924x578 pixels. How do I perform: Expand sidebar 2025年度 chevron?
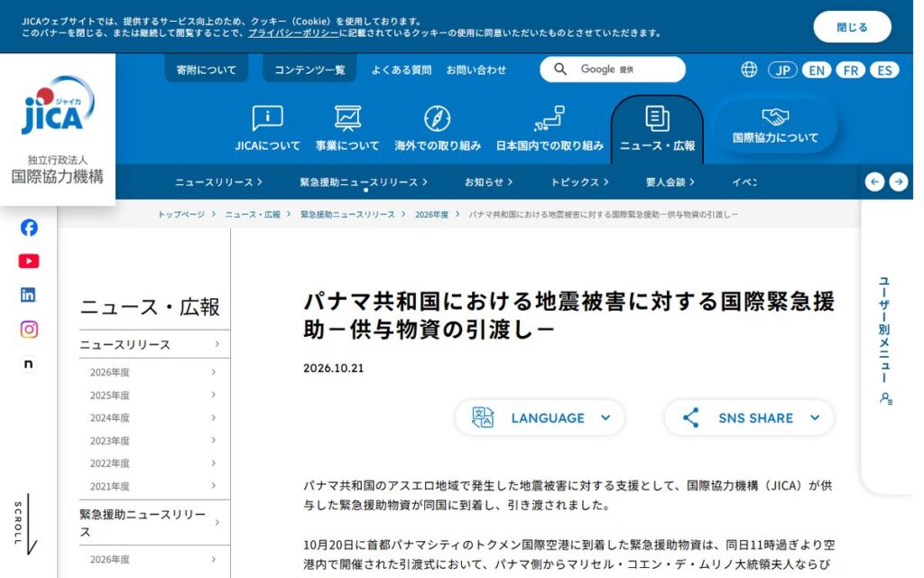[x=213, y=395]
